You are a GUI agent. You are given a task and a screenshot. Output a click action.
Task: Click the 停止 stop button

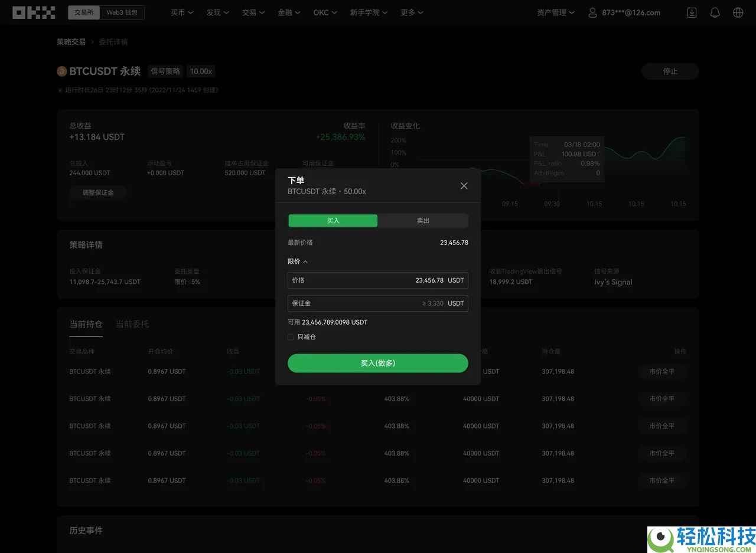click(670, 71)
